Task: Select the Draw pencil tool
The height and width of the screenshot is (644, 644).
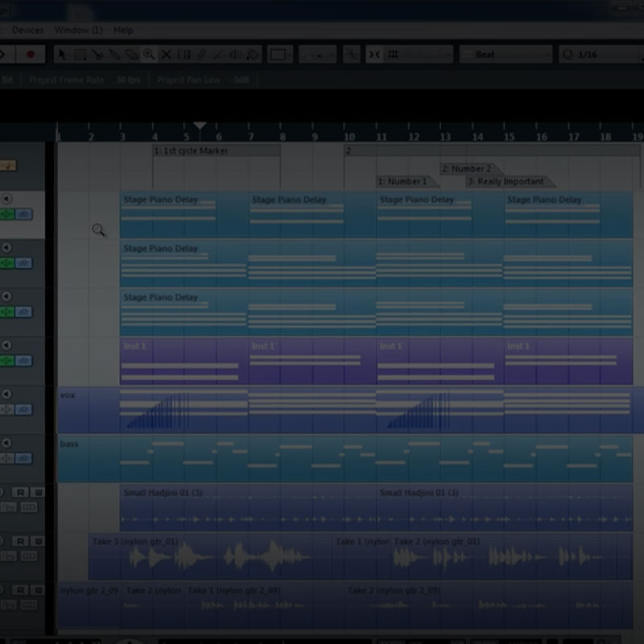Action: 200,54
